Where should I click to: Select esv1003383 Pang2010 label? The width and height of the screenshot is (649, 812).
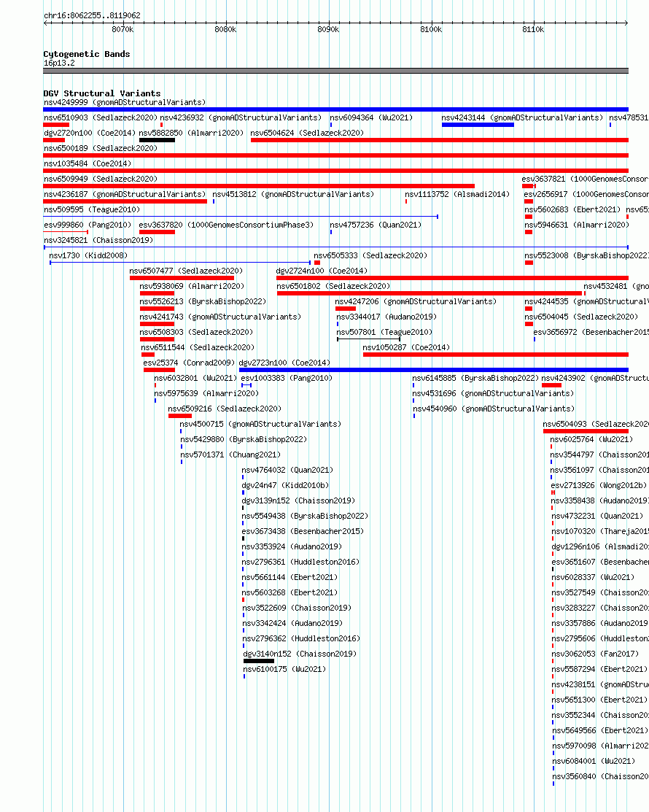287,378
